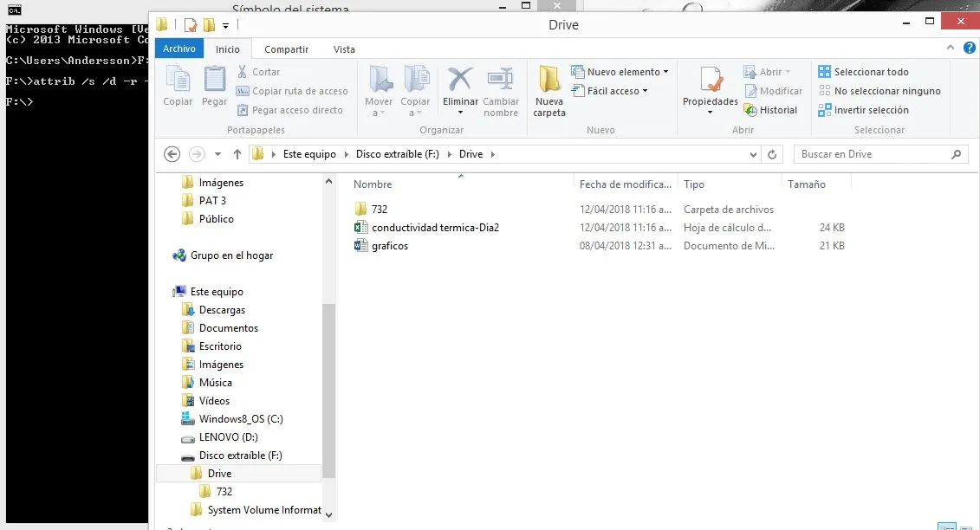Click Copiar ruta de acceso

[x=292, y=91]
